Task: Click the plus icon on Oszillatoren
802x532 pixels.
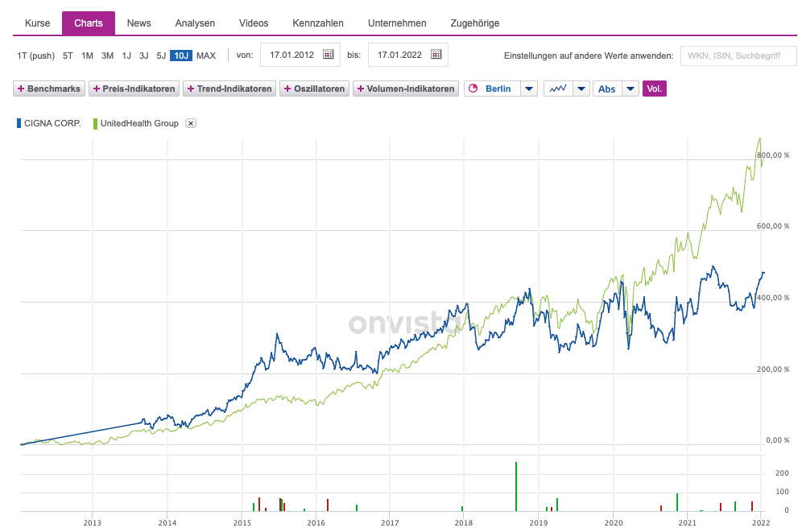Action: [287, 89]
